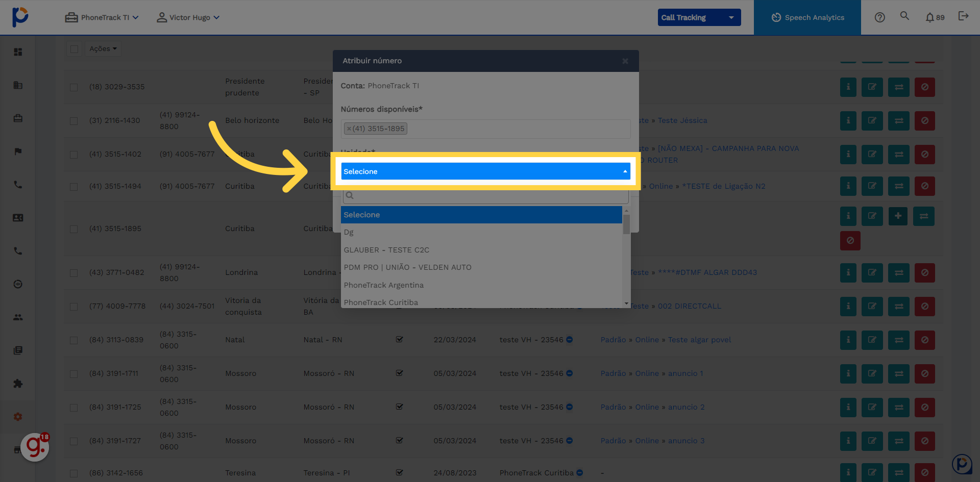Screen dimensions: 980x482
Task: Open the anuncio 3 link
Action: click(x=686, y=441)
